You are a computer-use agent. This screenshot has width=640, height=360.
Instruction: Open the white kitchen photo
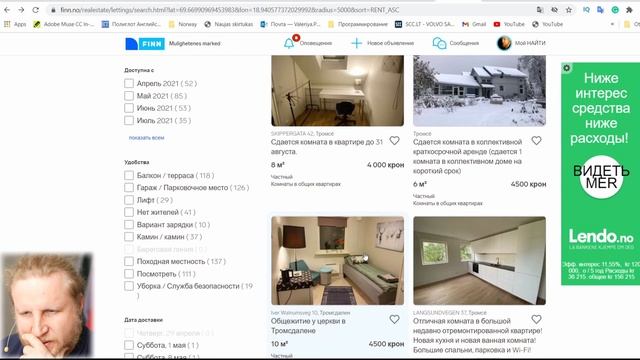pos(479,260)
